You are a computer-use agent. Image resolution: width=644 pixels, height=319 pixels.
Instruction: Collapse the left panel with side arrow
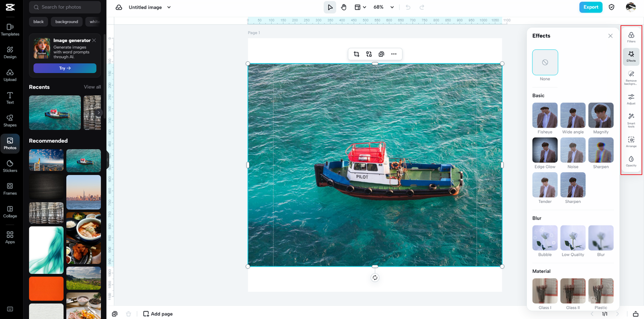point(108,160)
